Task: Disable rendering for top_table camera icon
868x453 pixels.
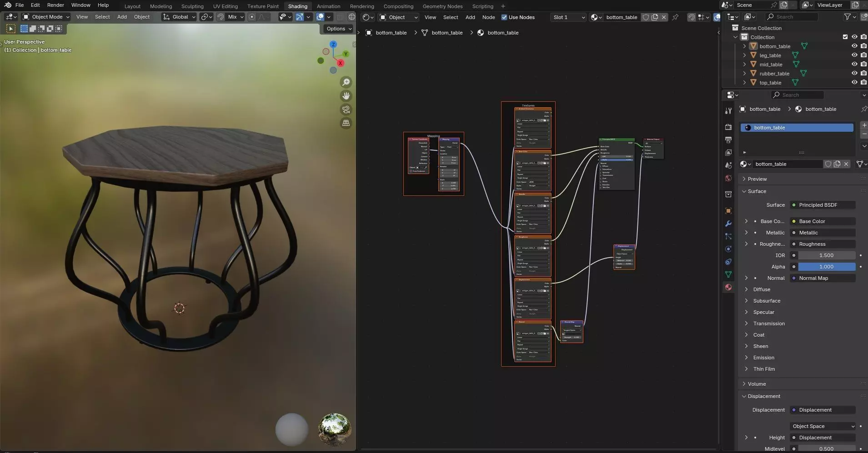Action: (x=863, y=83)
